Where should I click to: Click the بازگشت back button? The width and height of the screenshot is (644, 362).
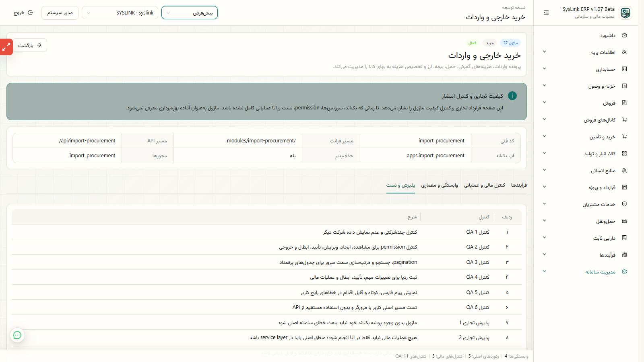coord(30,45)
